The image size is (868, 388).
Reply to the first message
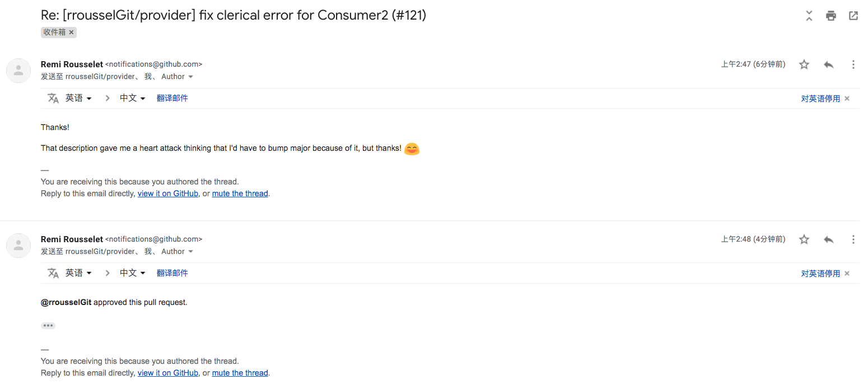[x=829, y=64]
